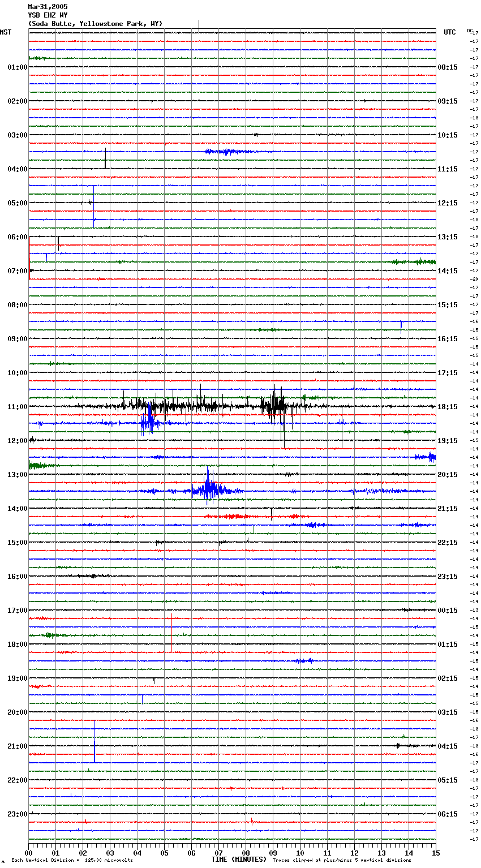This screenshot has height=868, width=481.
Task: Select the 20:00 MST time label
Action: click(x=17, y=712)
